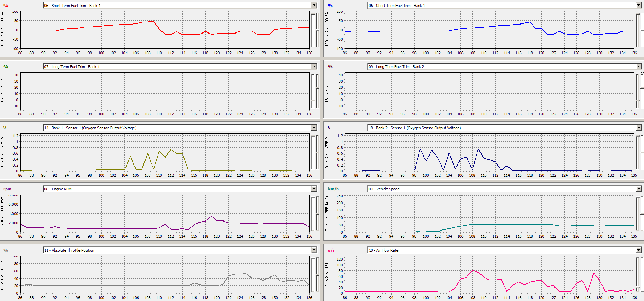Image resolution: width=644 pixels, height=301 pixels.
Task: Click inside the Bank 2 Sensor 1 voltage graph
Action: click(489, 152)
